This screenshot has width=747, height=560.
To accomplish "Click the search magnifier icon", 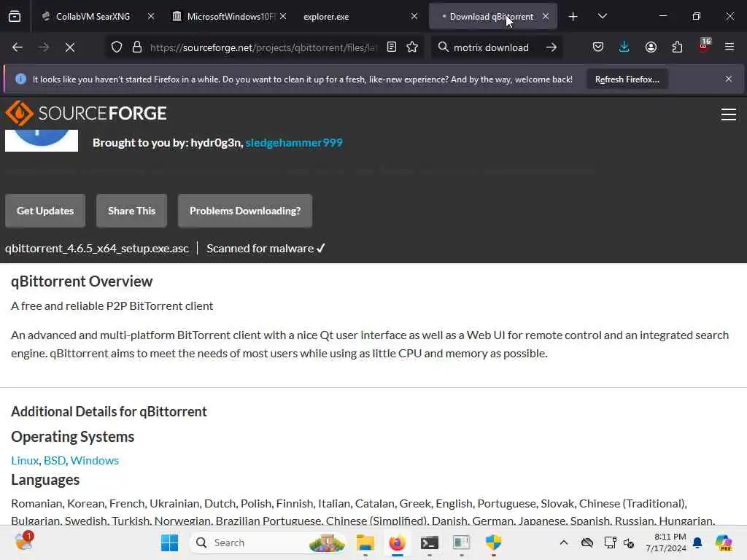I will pyautogui.click(x=443, y=47).
